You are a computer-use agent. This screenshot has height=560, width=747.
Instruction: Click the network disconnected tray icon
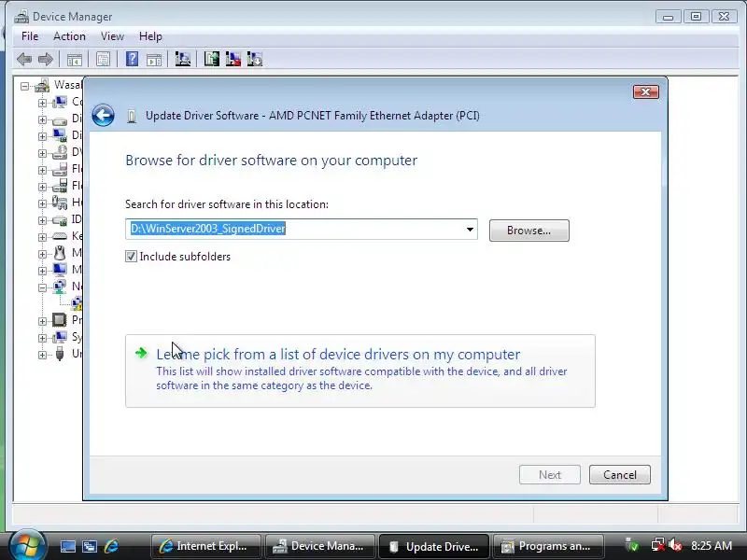point(658,545)
